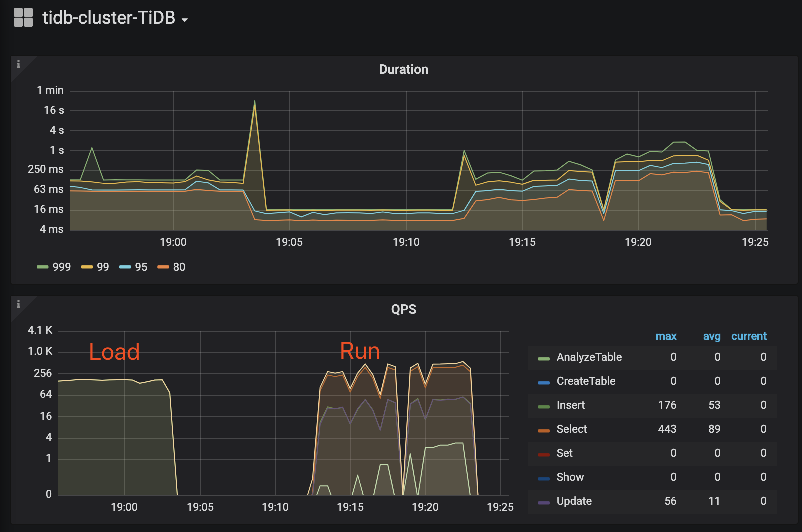Open the QPS panel title menu
Screen dimensions: 802x532
point(403,309)
